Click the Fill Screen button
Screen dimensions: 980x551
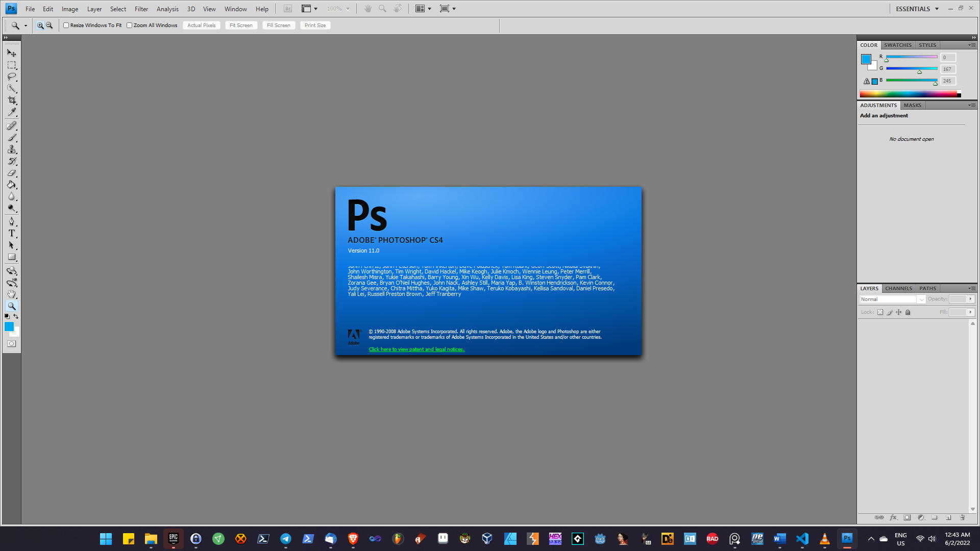pyautogui.click(x=279, y=25)
